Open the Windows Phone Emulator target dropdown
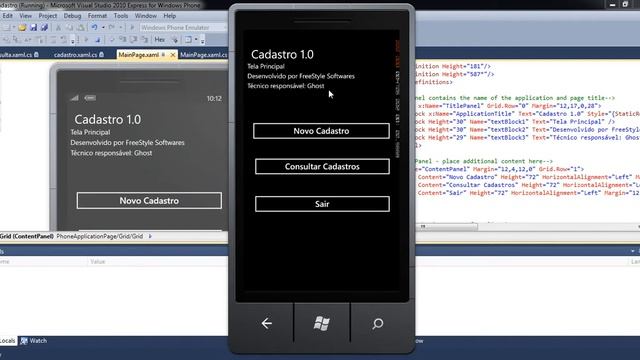The height and width of the screenshot is (360, 640). [183, 27]
